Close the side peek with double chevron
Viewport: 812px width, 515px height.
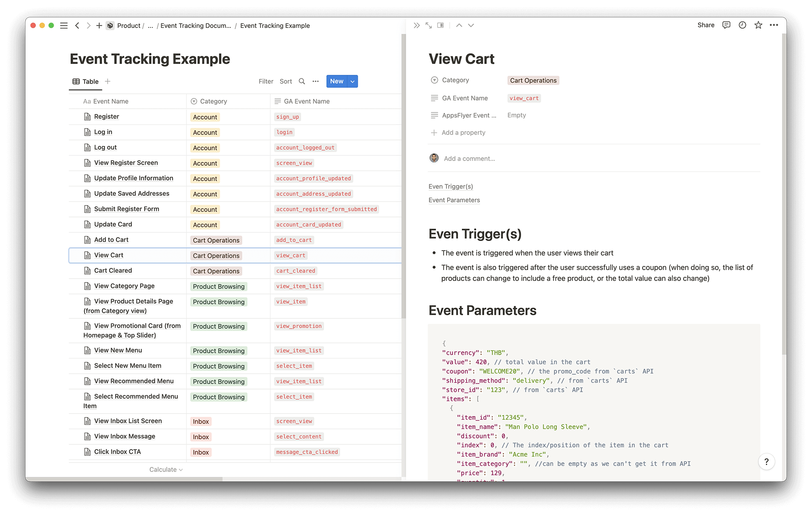coord(417,26)
